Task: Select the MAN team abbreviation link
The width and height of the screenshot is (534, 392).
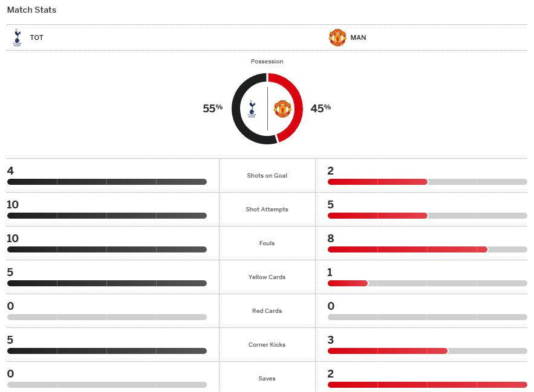Action: [358, 37]
